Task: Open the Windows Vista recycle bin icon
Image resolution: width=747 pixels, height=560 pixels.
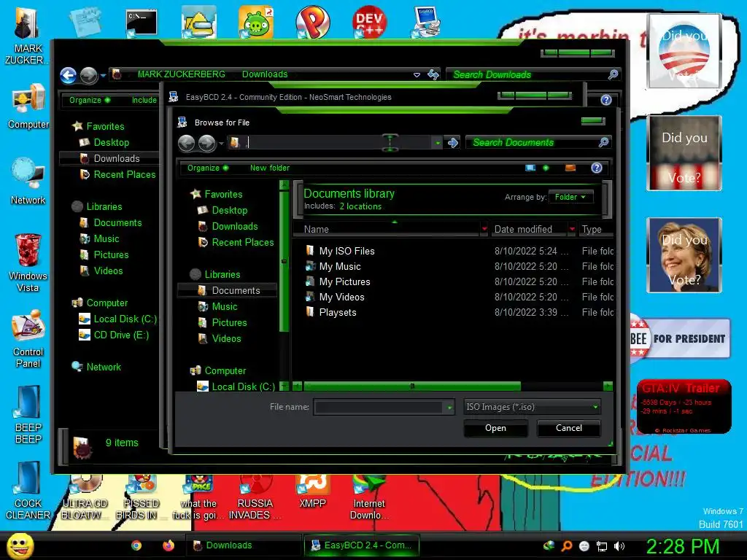Action: 28,262
